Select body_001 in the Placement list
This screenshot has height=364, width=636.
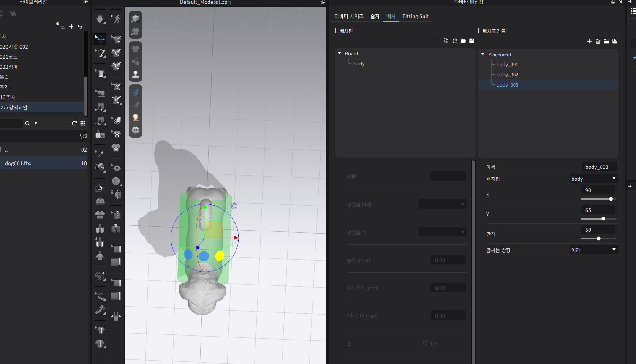click(507, 65)
